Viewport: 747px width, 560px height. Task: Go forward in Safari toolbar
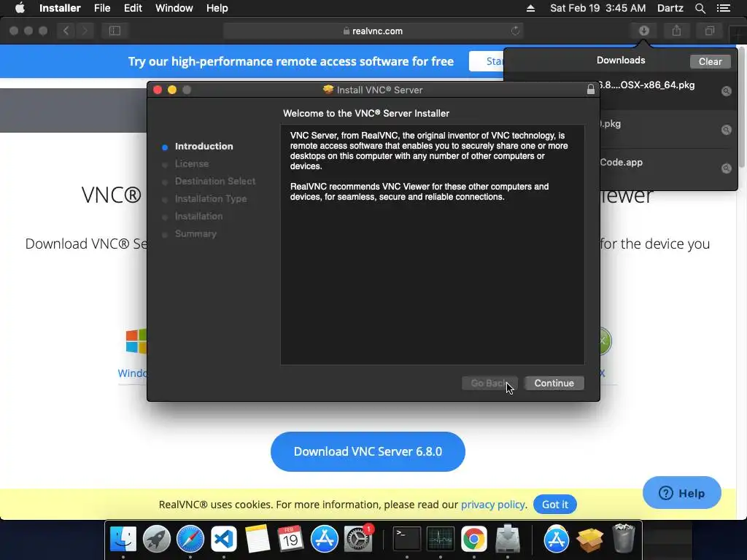click(x=85, y=31)
